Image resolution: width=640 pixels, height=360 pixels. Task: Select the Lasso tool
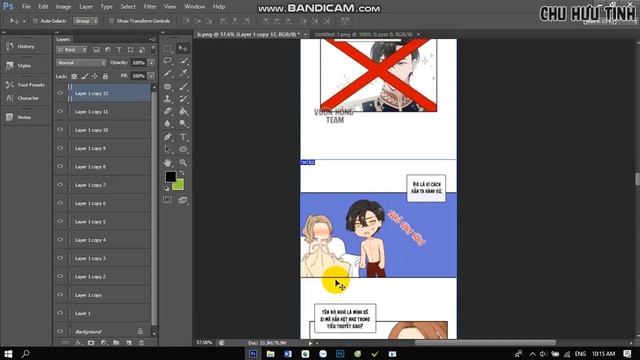point(168,61)
